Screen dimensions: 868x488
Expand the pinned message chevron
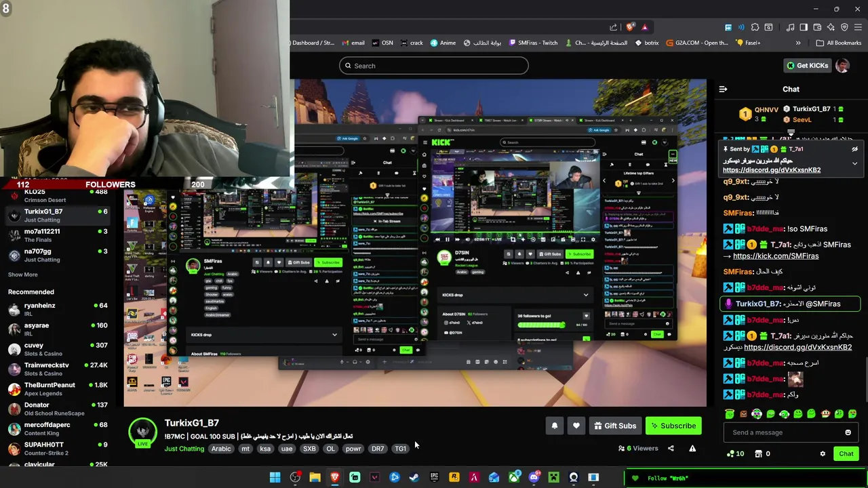click(854, 164)
